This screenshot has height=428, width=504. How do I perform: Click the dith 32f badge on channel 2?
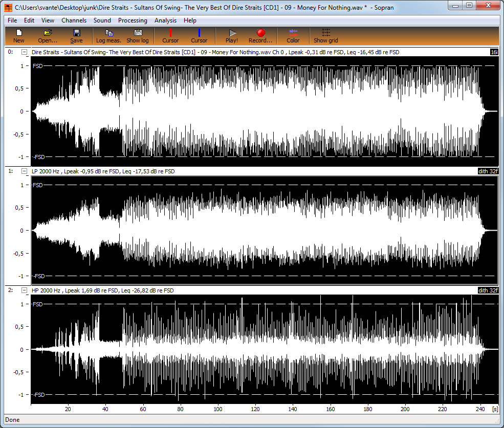pos(488,290)
